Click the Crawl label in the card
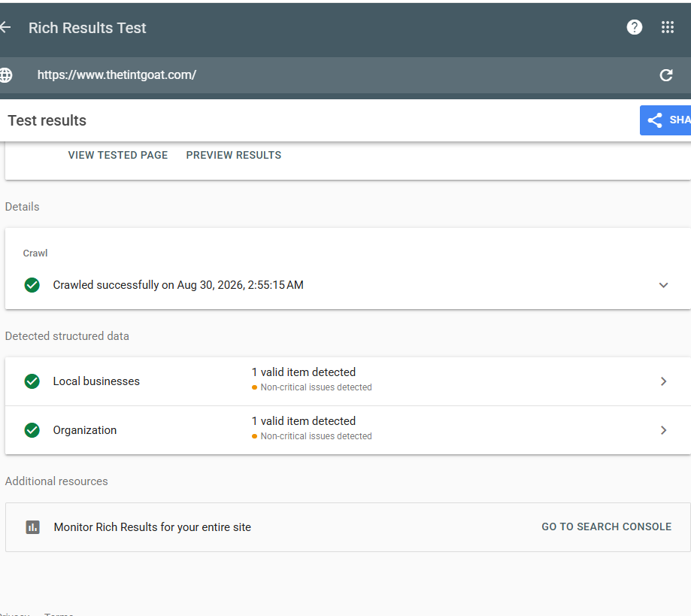 click(x=35, y=253)
